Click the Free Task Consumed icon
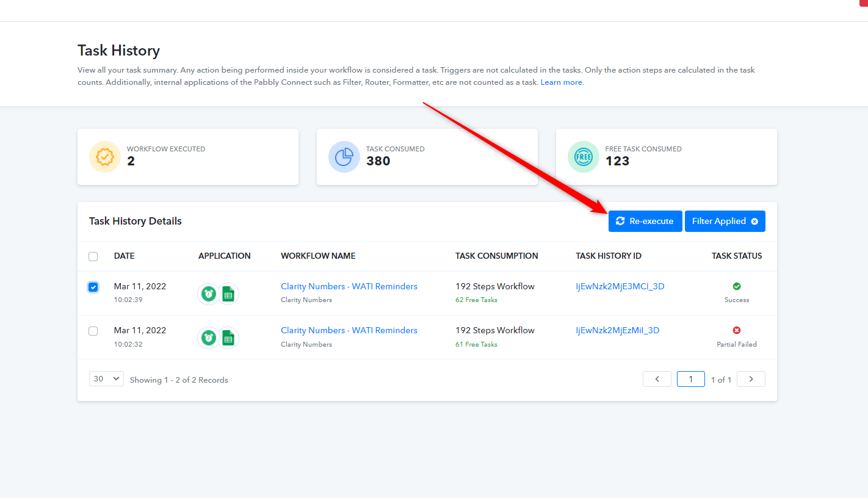 (x=584, y=157)
